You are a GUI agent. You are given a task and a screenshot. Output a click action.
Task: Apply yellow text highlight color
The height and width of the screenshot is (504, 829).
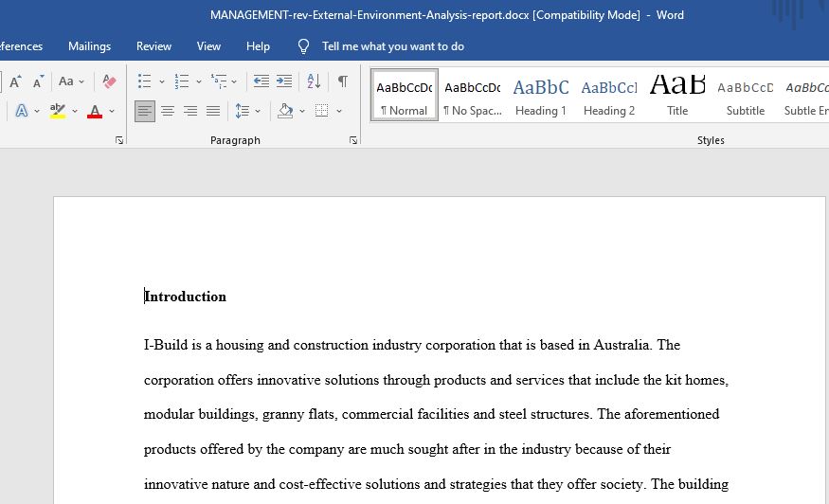(57, 111)
